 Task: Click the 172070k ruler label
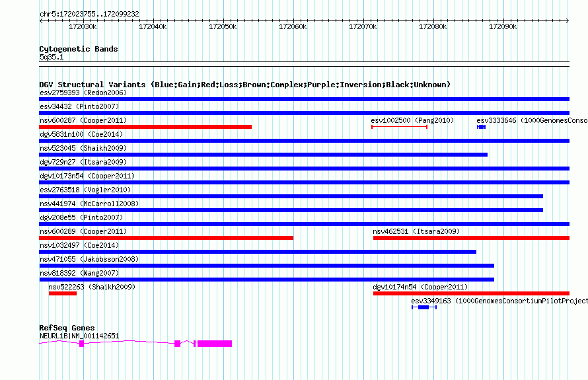[x=363, y=26]
